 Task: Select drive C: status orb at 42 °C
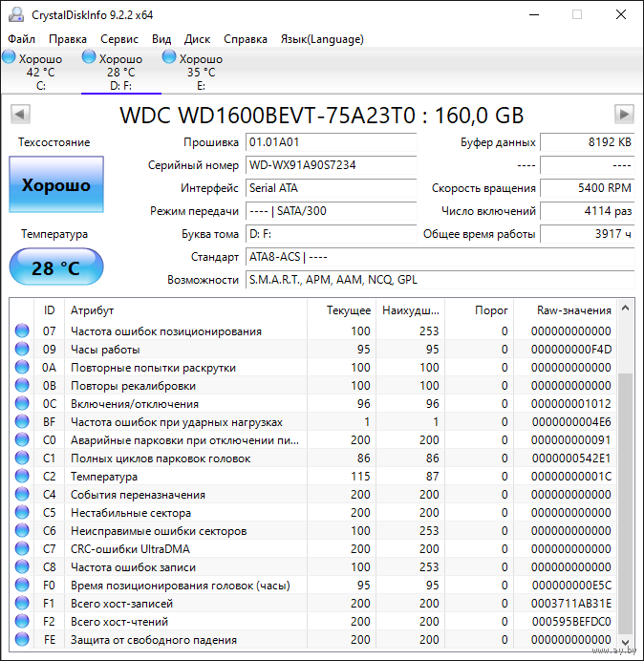coord(9,57)
